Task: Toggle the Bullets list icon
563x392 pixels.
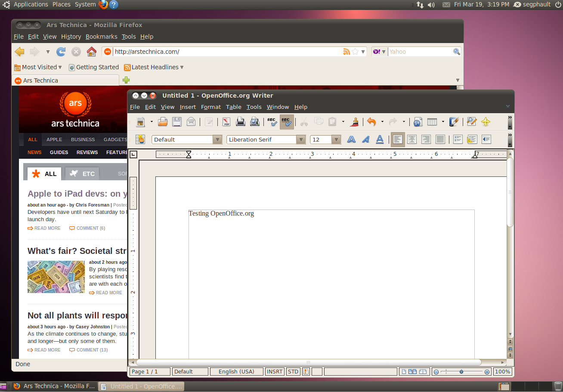Action: pyautogui.click(x=472, y=139)
